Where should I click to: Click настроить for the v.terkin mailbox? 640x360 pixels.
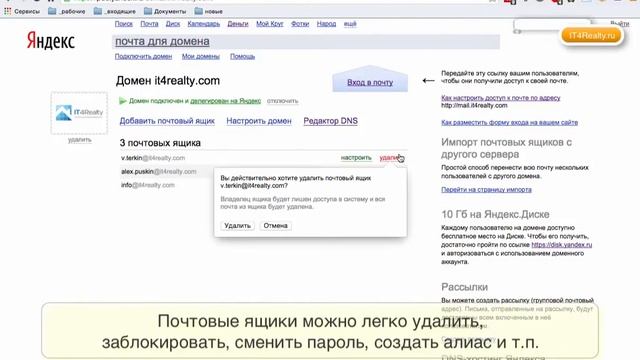coord(356,158)
